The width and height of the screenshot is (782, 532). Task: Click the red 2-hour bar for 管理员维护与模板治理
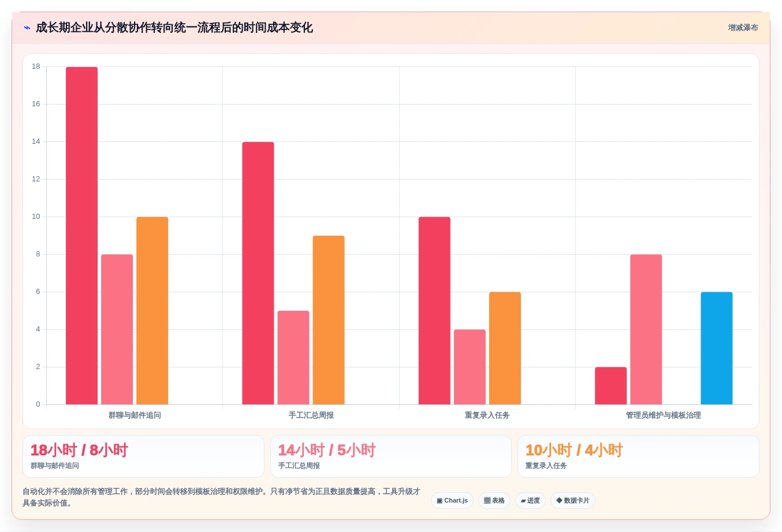(x=610, y=386)
